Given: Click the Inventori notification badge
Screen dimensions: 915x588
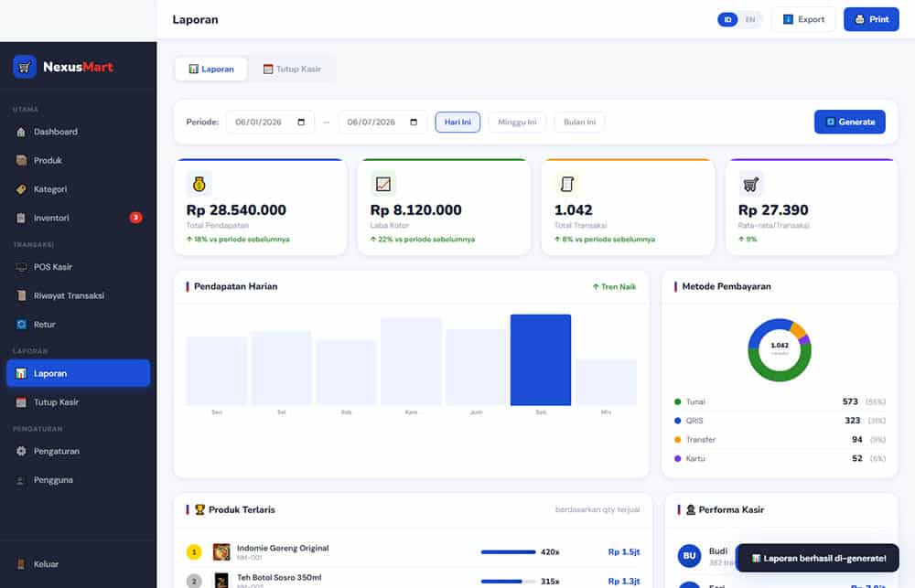Looking at the screenshot, I should click(135, 218).
